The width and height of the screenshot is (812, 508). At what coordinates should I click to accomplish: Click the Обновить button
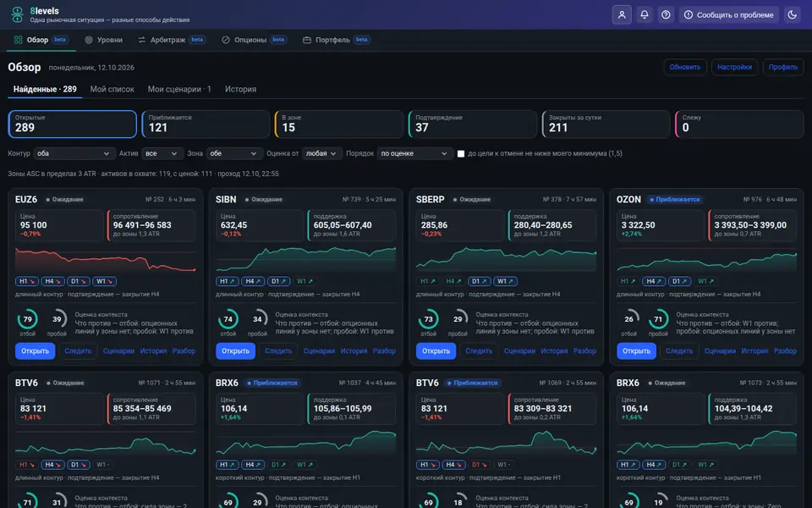[x=684, y=67]
